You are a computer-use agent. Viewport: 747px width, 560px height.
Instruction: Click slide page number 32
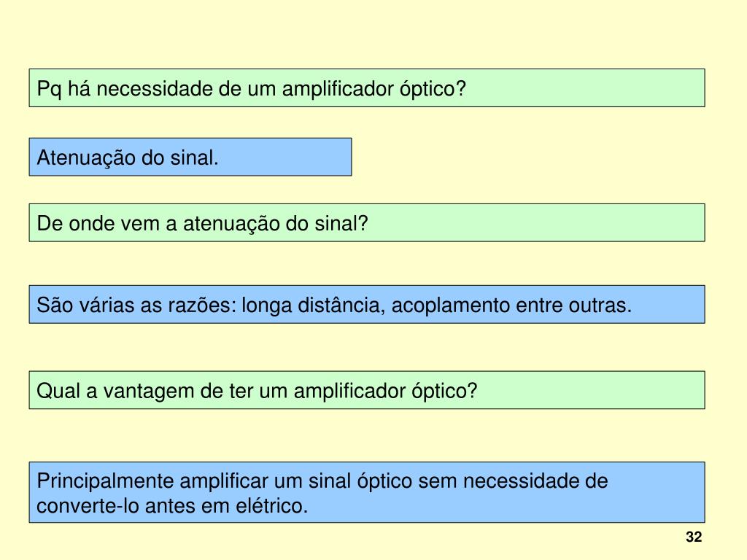(694, 537)
